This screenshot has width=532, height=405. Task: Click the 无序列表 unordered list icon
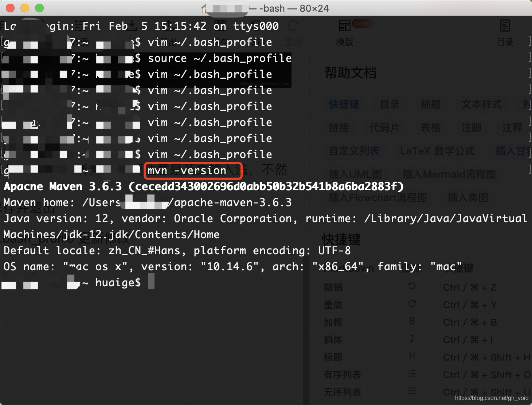coord(412,391)
